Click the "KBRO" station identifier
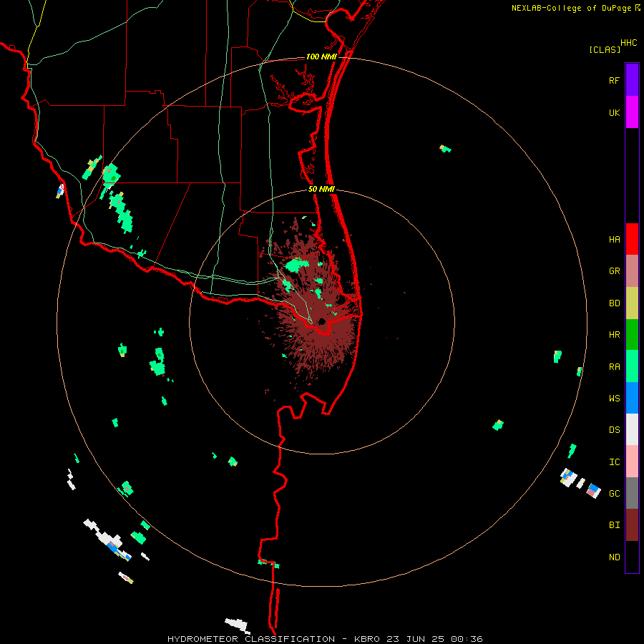Viewport: 644px width, 644px height. 367,639
